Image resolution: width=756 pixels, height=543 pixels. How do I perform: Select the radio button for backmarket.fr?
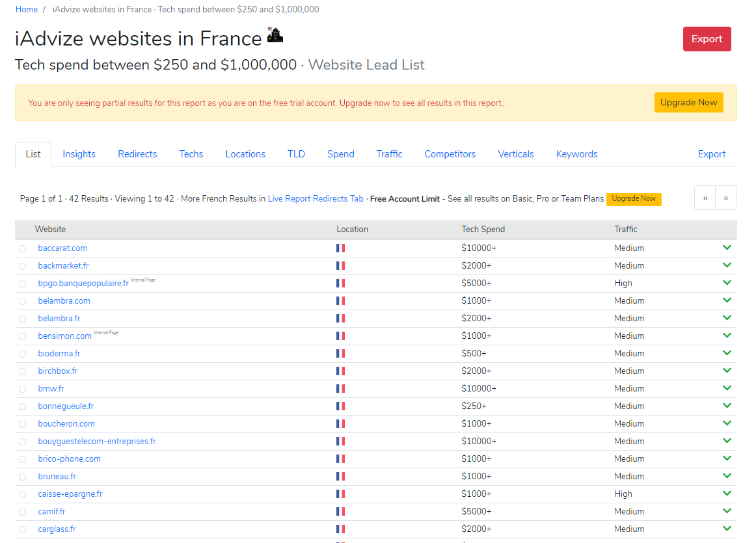pos(23,266)
